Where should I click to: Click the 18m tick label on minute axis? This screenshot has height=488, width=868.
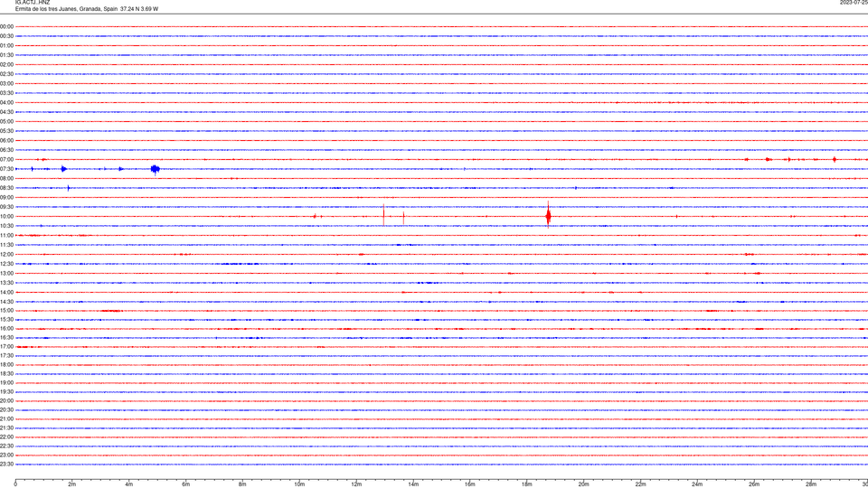(527, 484)
